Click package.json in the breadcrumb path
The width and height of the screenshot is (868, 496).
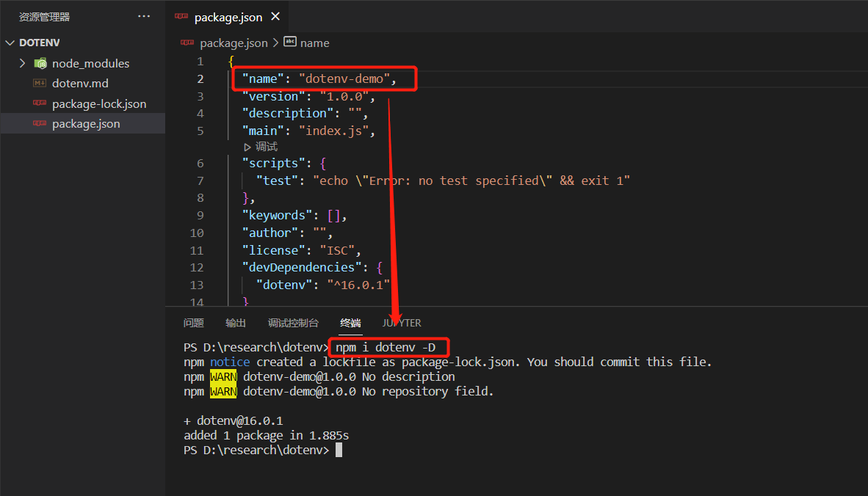click(x=234, y=43)
